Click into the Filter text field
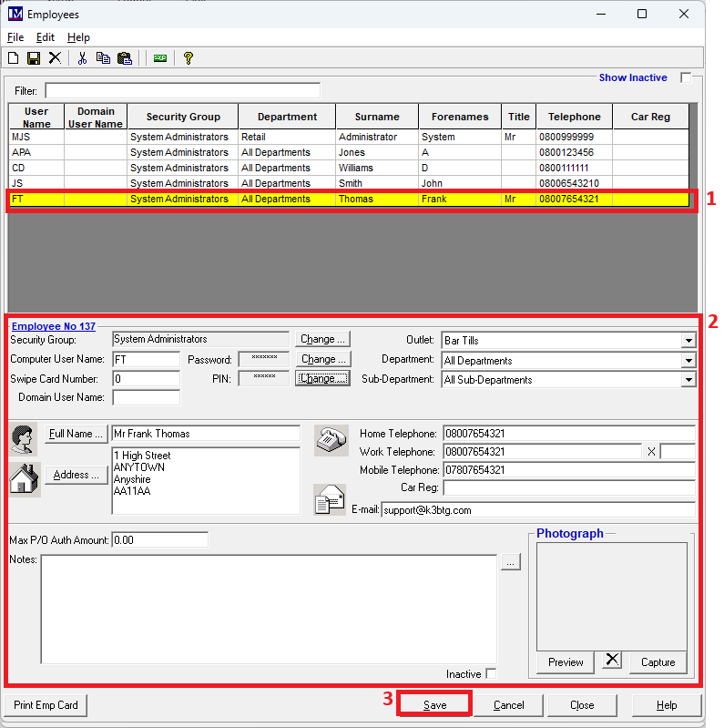724x728 pixels. click(182, 91)
